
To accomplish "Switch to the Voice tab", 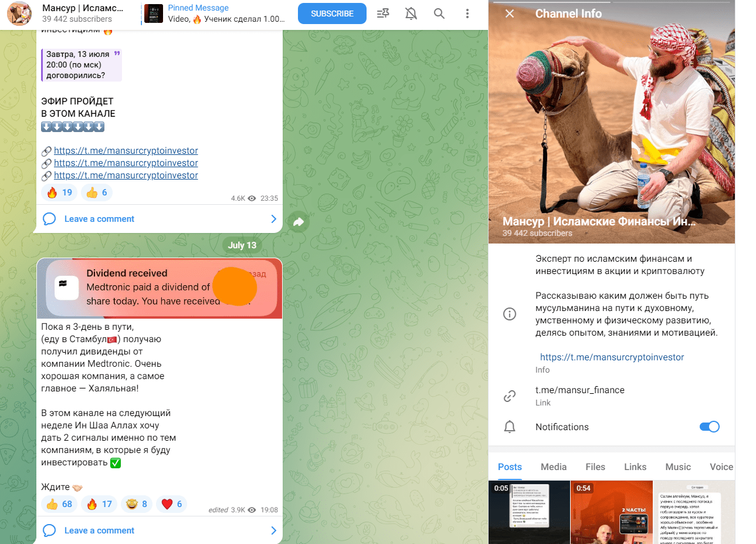I will (x=721, y=467).
